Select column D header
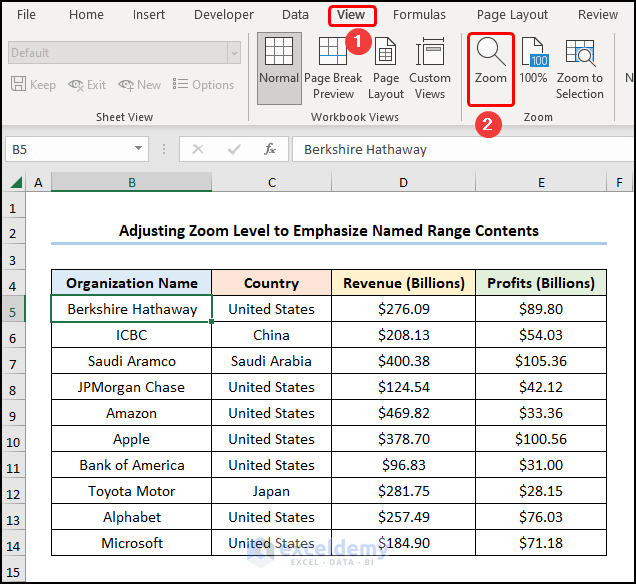Image resolution: width=636 pixels, height=584 pixels. [x=403, y=182]
